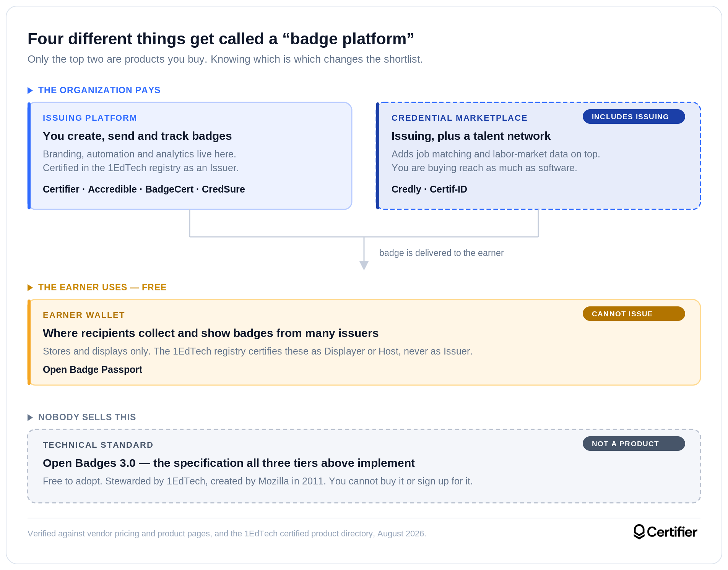Click the 'Stores and displays only' description line
This screenshot has width=728, height=570.
tap(258, 351)
